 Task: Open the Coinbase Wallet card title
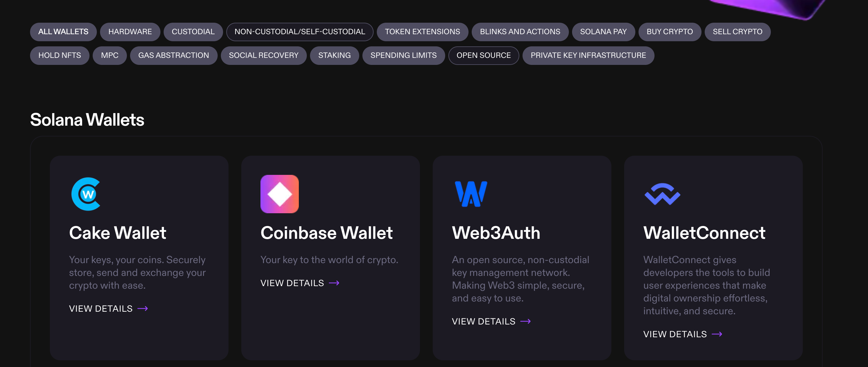click(327, 233)
